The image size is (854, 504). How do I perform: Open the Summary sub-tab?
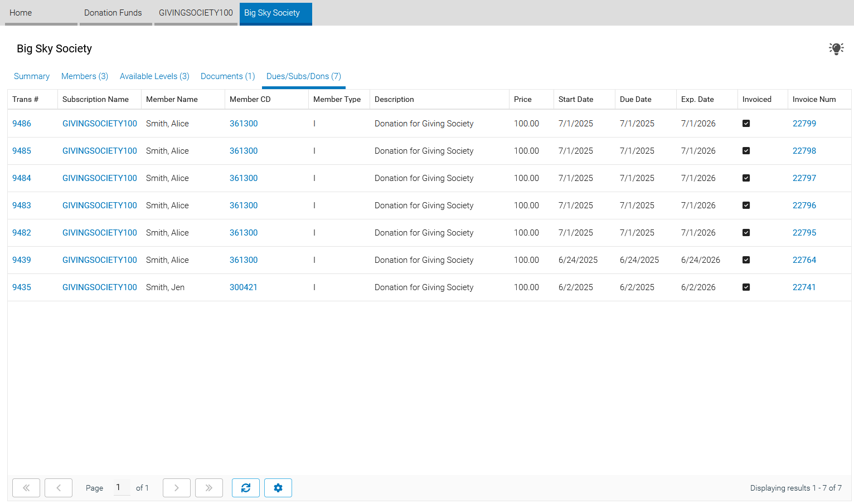click(32, 76)
